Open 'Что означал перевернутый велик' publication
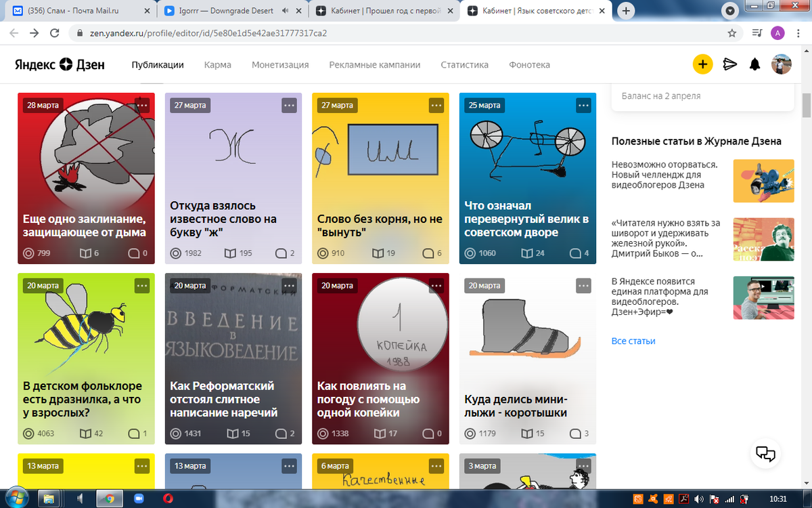This screenshot has width=812, height=508. [527, 219]
